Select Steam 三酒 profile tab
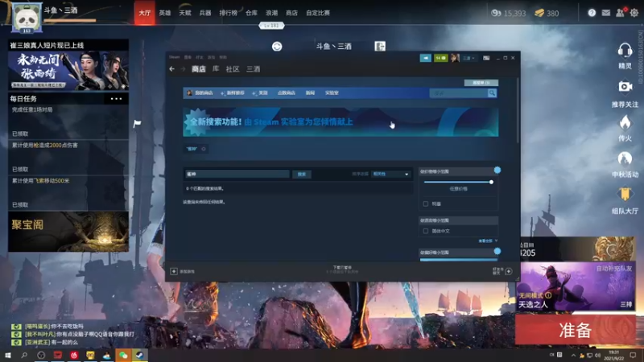Screen dimensions: 644x362 coord(253,69)
